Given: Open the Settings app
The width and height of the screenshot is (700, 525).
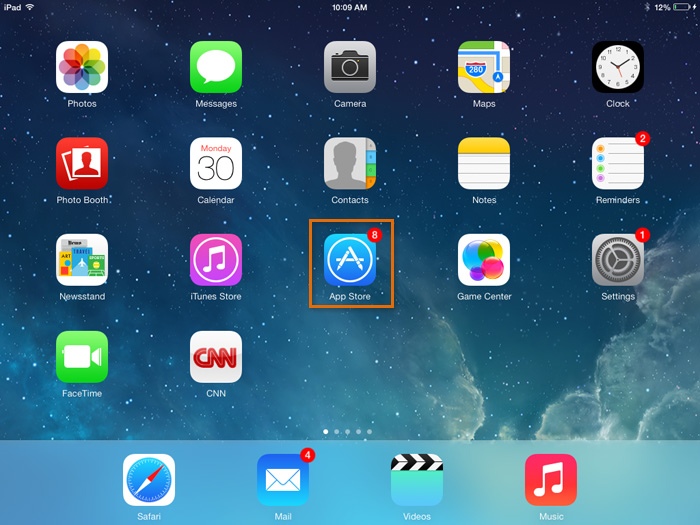Looking at the screenshot, I should click(618, 260).
